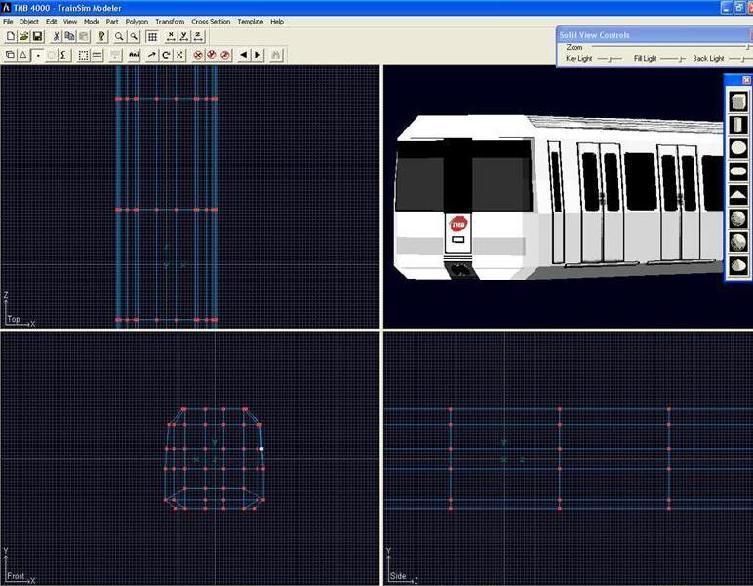Select the pyramid primitive in the shapes palette
The height and width of the screenshot is (586, 753).
point(738,195)
